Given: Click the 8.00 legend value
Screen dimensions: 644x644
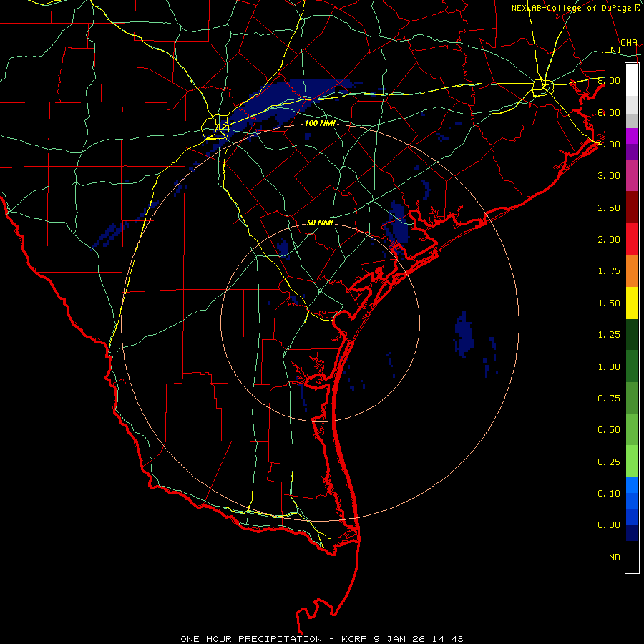Looking at the screenshot, I should tap(609, 80).
